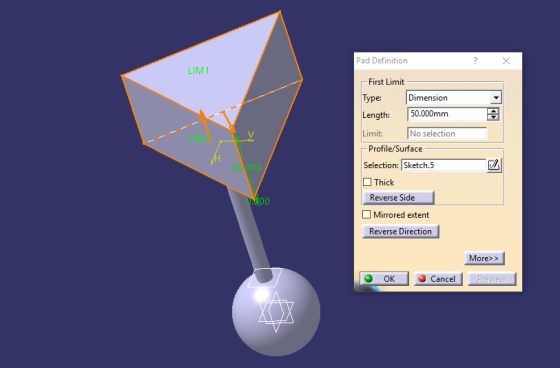560x368 pixels.
Task: Click the Selection field containing Sketch.5
Action: (x=444, y=165)
